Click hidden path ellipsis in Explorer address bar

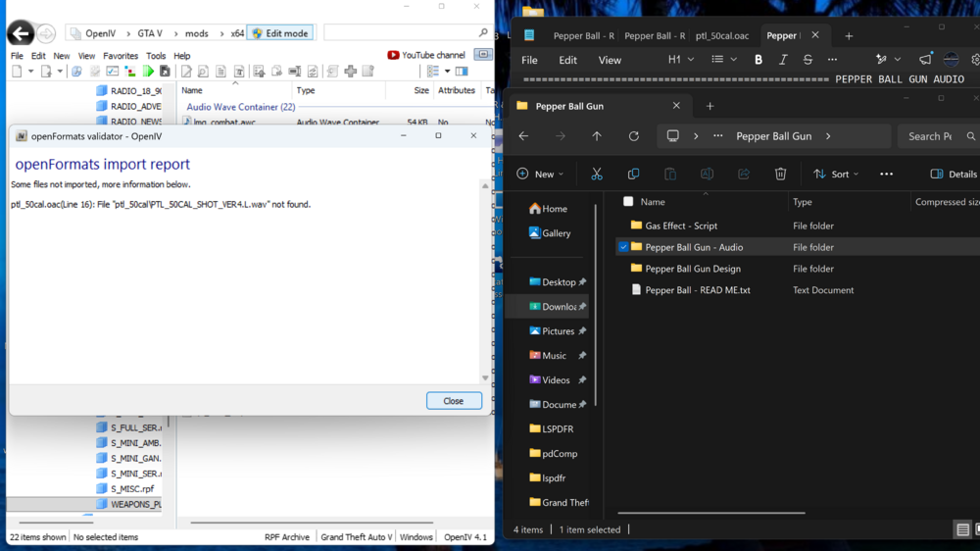pyautogui.click(x=717, y=136)
